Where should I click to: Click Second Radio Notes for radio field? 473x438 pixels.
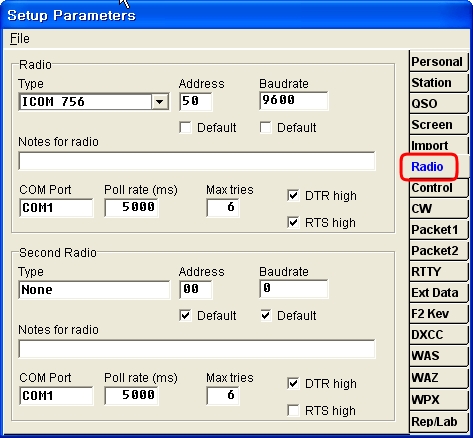pyautogui.click(x=197, y=349)
